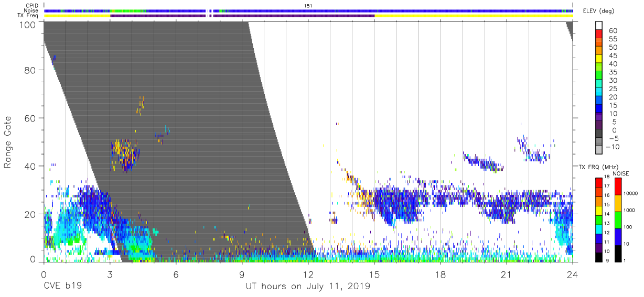
Task: Click the purple section of the TX Freq strip
Action: click(x=242, y=16)
